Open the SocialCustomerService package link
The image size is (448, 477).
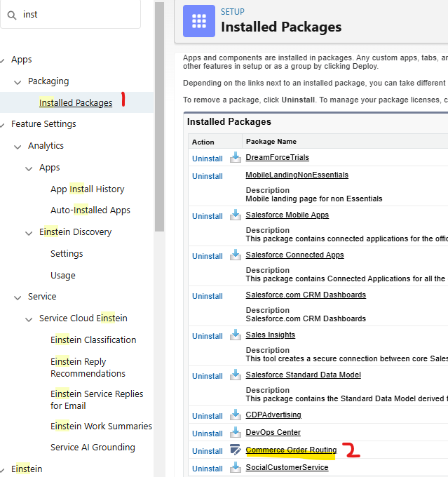287,468
